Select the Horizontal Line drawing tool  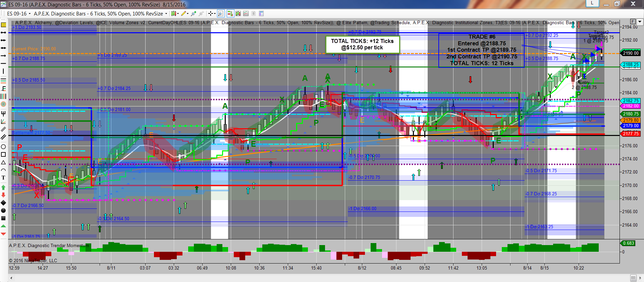click(x=3, y=63)
